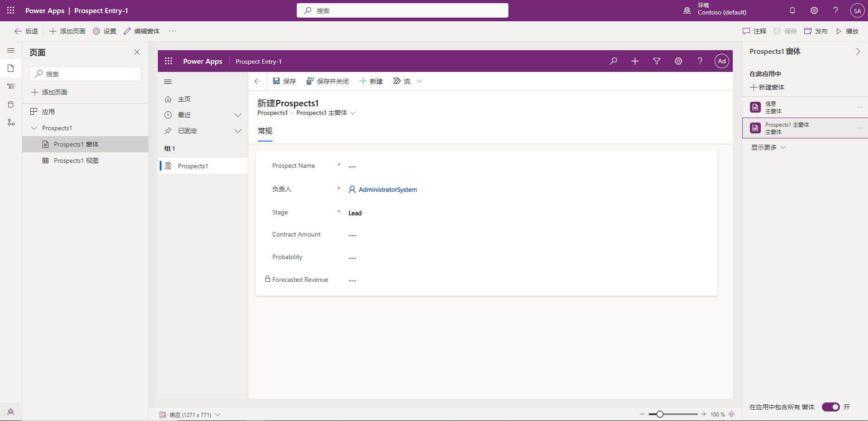
Task: Open 设置 in the command bar
Action: [104, 31]
